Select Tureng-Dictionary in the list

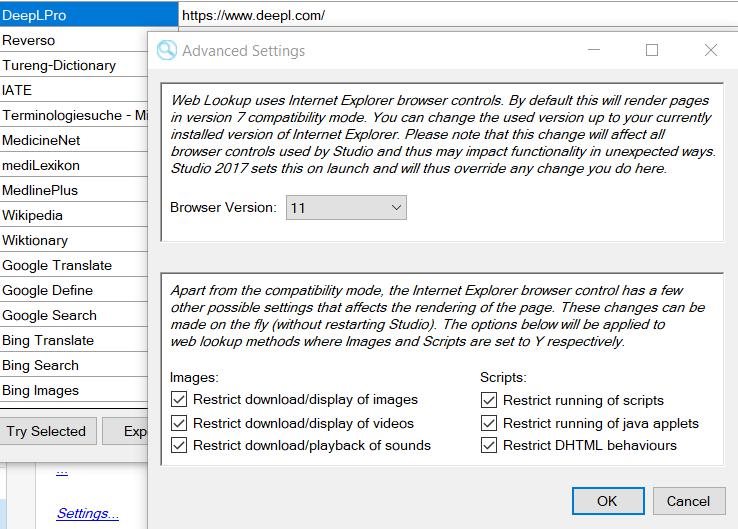[x=74, y=65]
